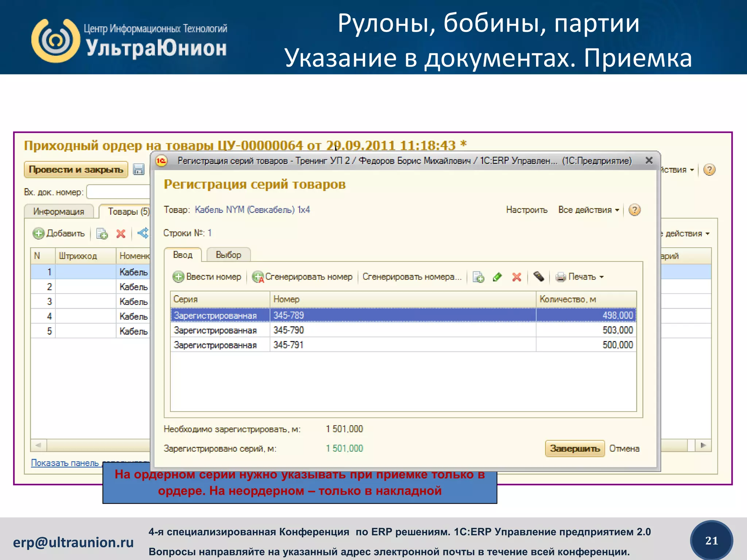Viewport: 747px width, 560px height.
Task: Expand the Все действия menu in the dialog
Action: [589, 210]
